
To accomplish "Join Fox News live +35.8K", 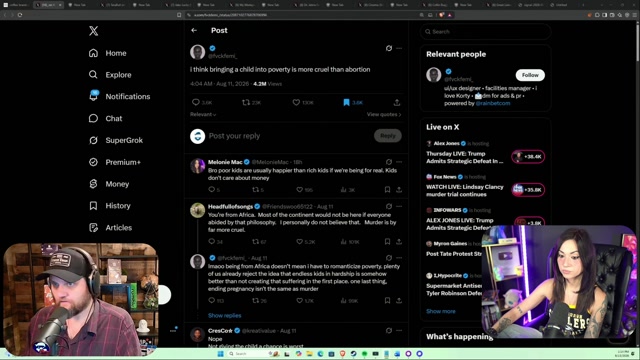I will (528, 190).
